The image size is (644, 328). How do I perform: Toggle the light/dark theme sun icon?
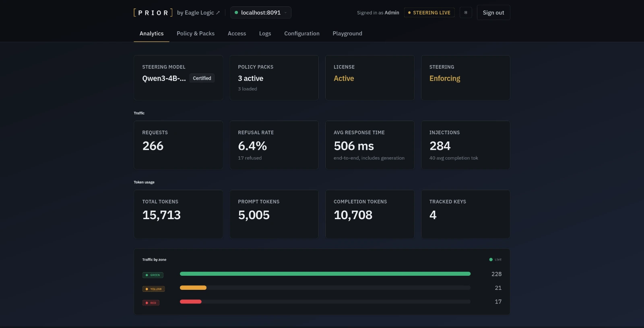point(466,12)
